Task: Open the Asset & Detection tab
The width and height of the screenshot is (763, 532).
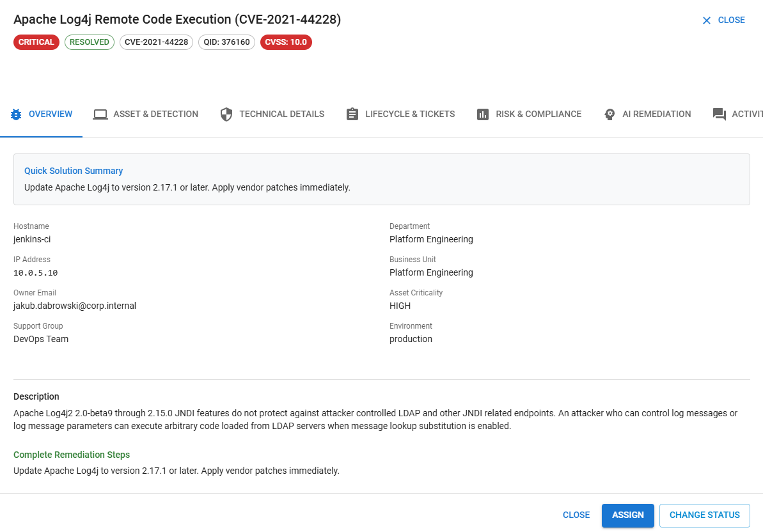Action: tap(146, 114)
